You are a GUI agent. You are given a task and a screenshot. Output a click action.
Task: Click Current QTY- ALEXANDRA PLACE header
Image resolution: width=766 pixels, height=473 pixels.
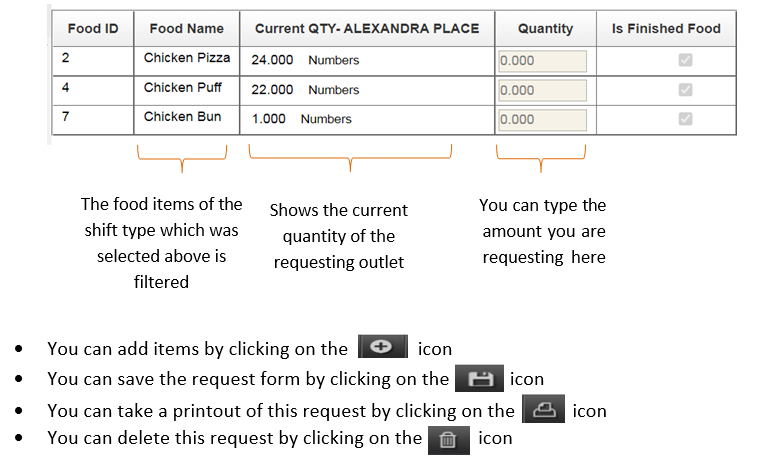pos(367,28)
